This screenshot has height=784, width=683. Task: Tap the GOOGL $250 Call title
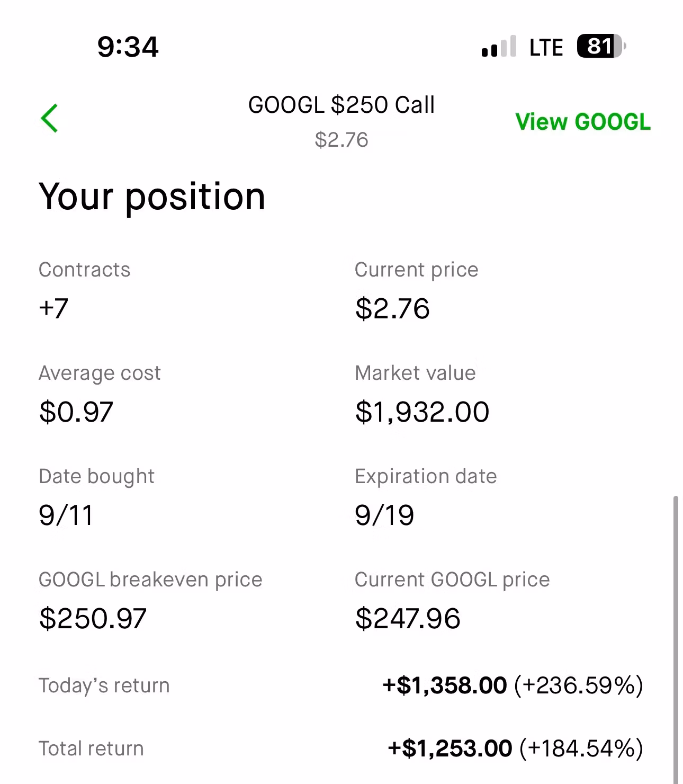coord(341,105)
